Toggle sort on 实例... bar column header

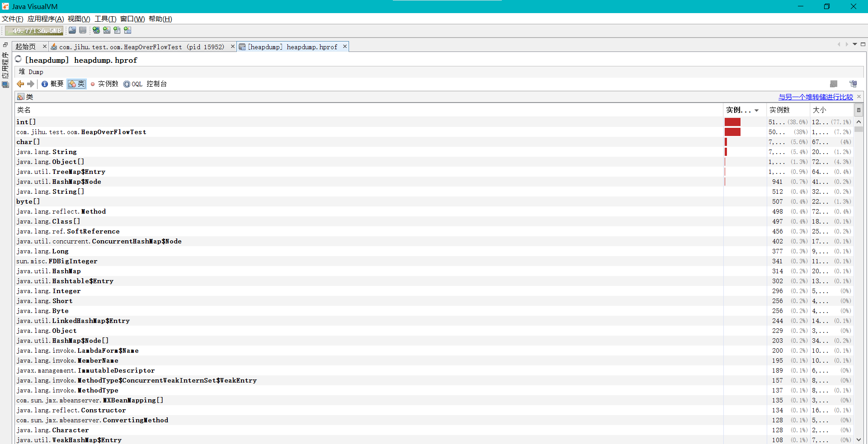coord(745,110)
